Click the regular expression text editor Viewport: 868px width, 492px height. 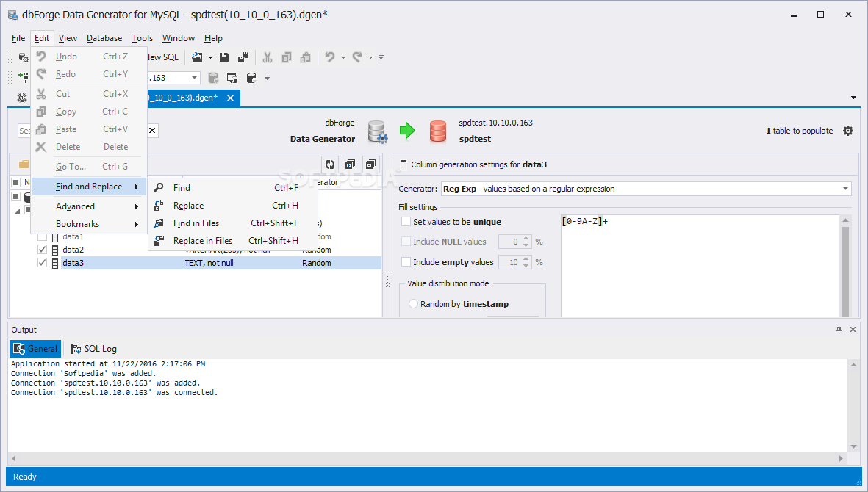(700, 266)
